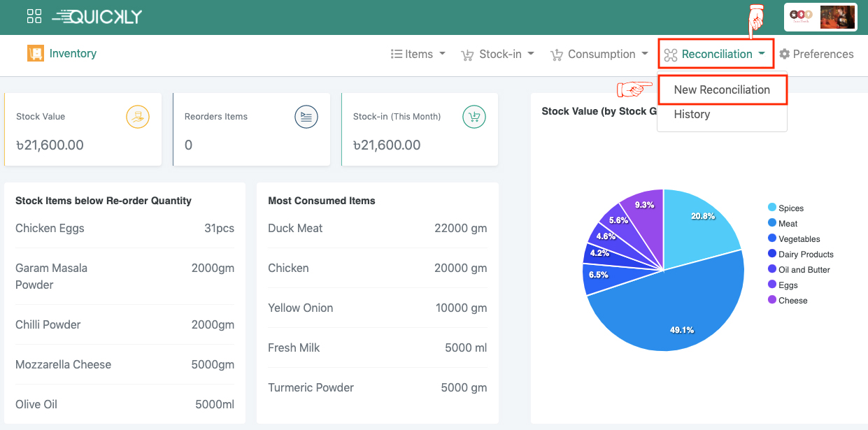The image size is (868, 430).
Task: Click the Meat legend color marker
Action: 772,223
